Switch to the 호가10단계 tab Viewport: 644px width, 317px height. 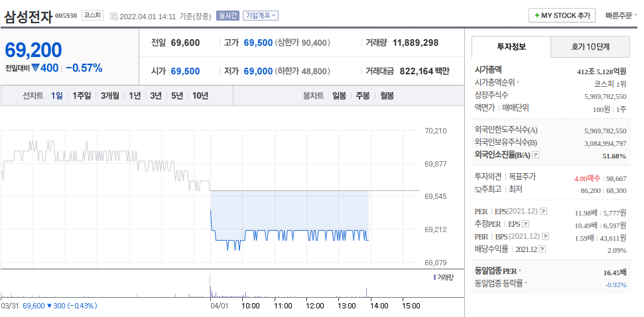point(590,46)
